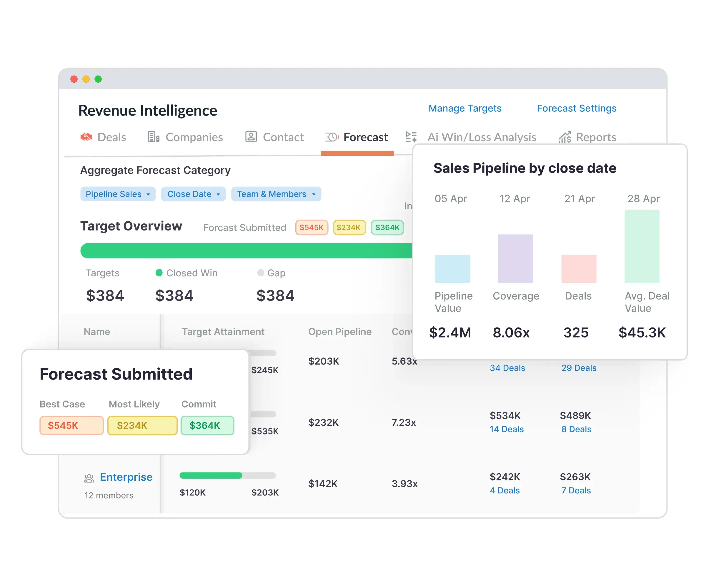This screenshot has height=588, width=706.
Task: Expand the Team & Members dropdown
Action: (x=276, y=194)
